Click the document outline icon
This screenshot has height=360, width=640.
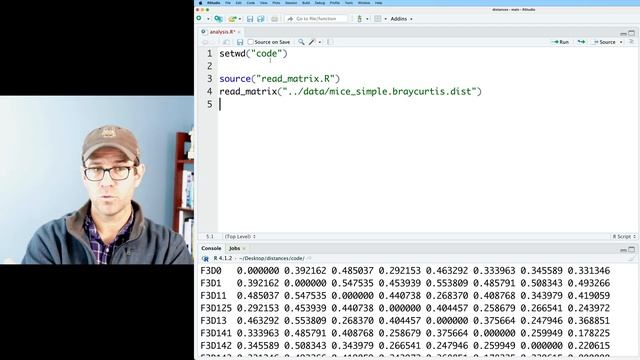pyautogui.click(x=631, y=42)
